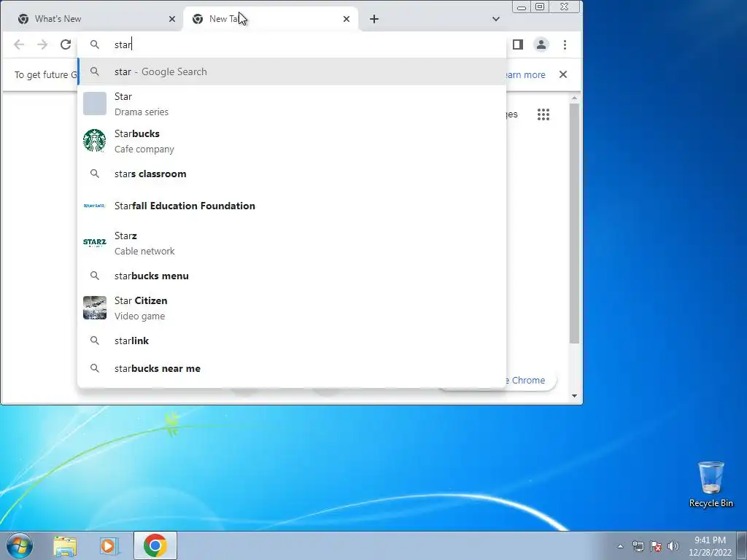The image size is (747, 560).
Task: Launch Windows Media Player from taskbar
Action: click(x=109, y=546)
